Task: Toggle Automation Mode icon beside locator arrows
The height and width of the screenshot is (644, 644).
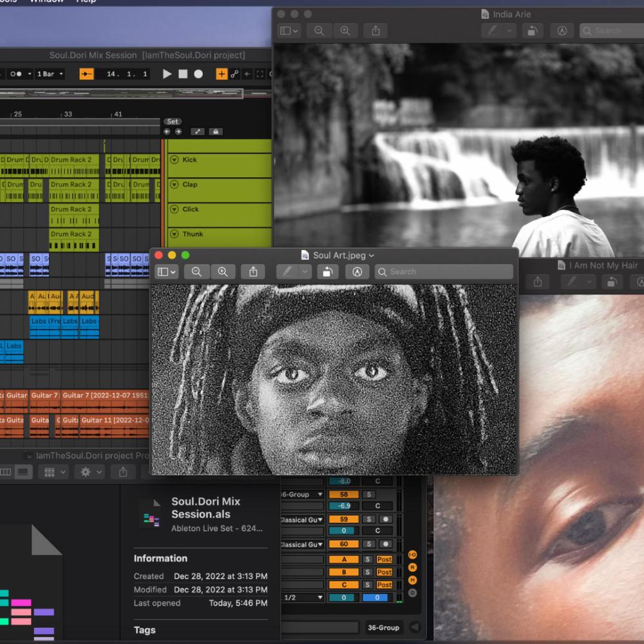Action: tap(198, 131)
